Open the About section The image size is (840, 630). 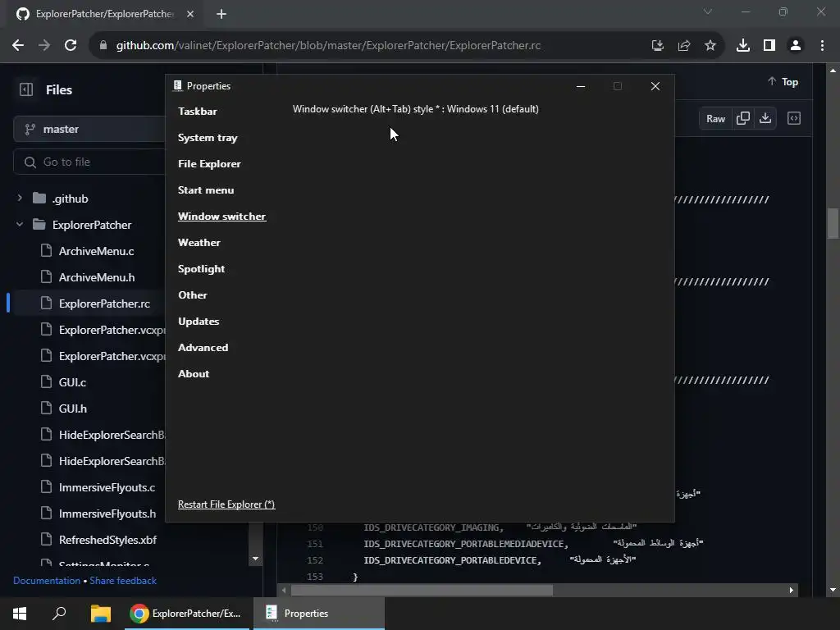point(194,374)
